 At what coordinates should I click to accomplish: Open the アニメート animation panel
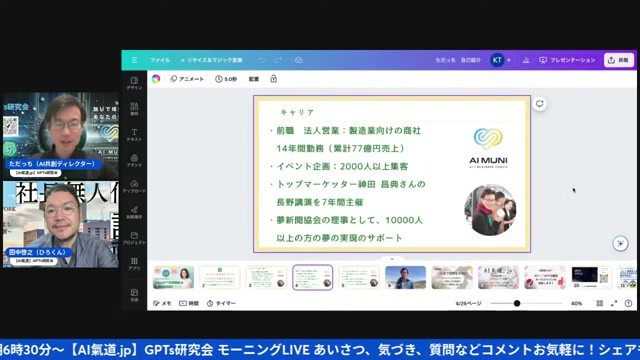coord(187,79)
